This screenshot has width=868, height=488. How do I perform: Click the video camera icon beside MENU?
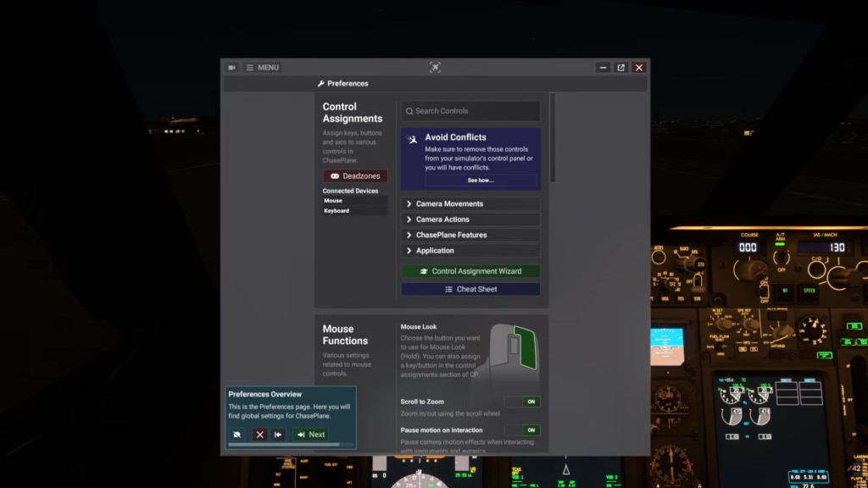point(232,68)
